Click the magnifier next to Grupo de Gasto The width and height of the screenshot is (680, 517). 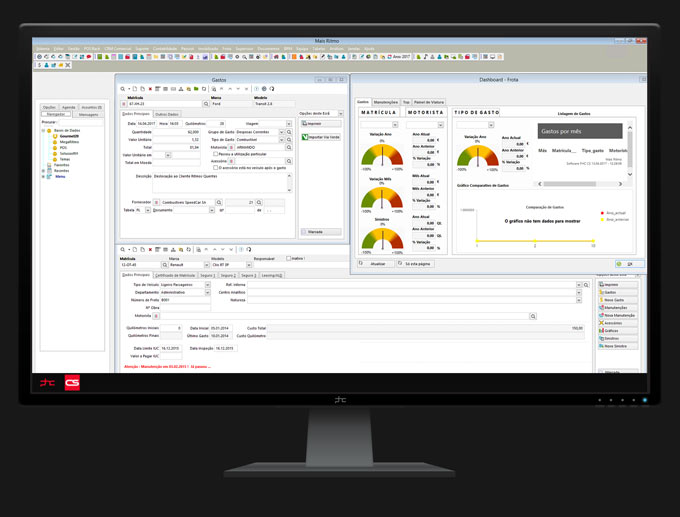pos(288,132)
